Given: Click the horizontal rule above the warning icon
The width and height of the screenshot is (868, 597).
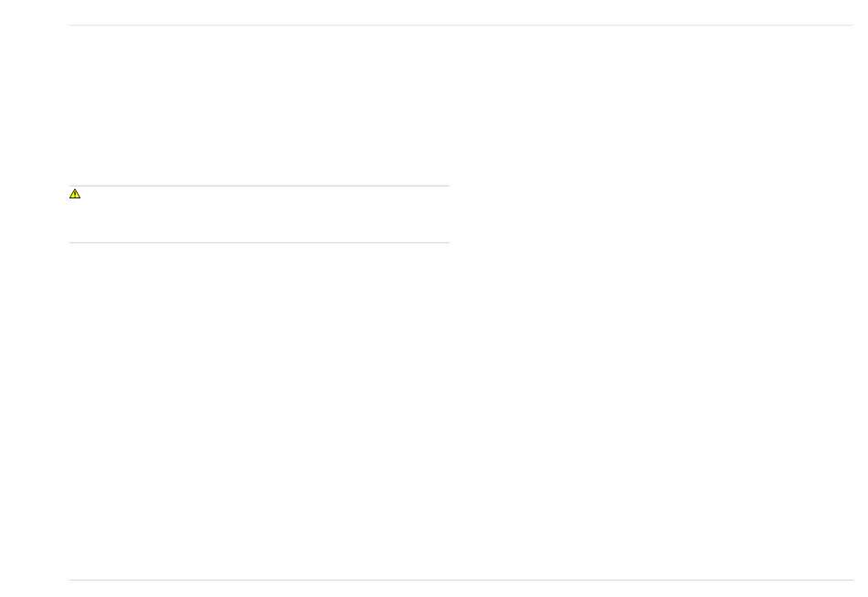Looking at the screenshot, I should tap(259, 186).
